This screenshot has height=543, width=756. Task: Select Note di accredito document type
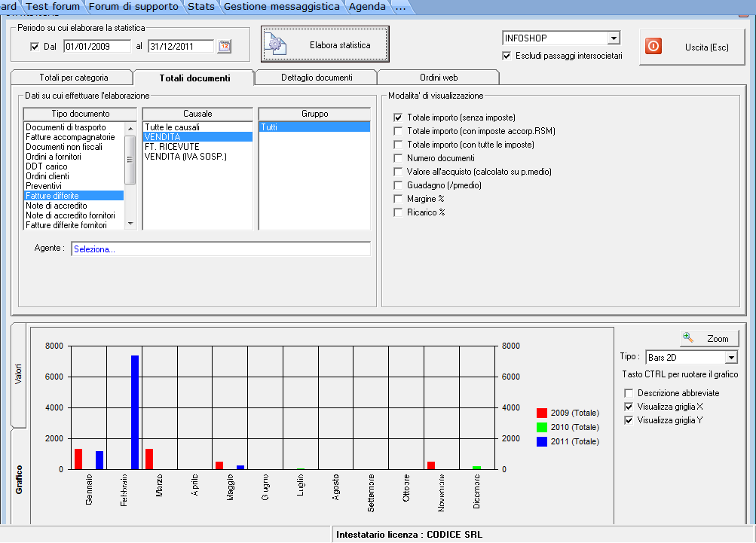click(74, 206)
